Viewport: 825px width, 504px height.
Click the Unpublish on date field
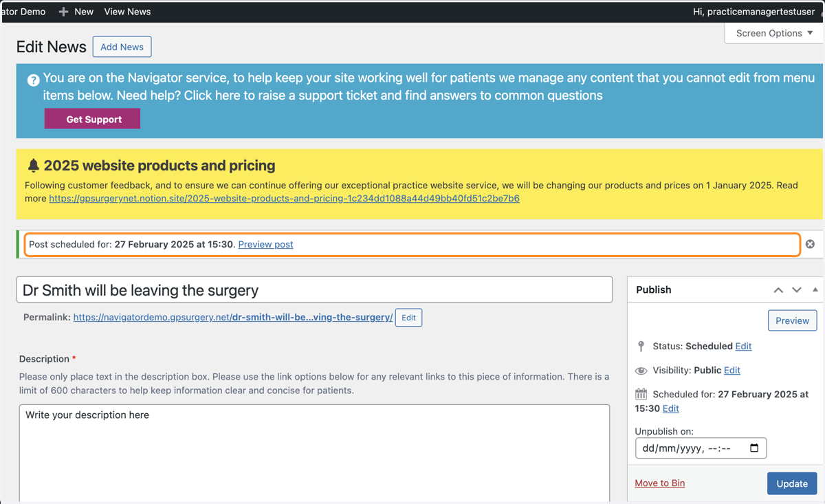coord(701,448)
